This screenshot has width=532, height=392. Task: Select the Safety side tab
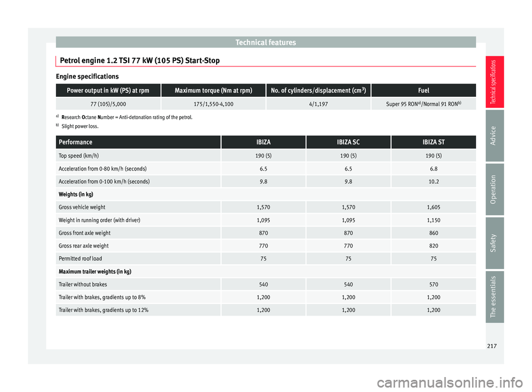492,242
